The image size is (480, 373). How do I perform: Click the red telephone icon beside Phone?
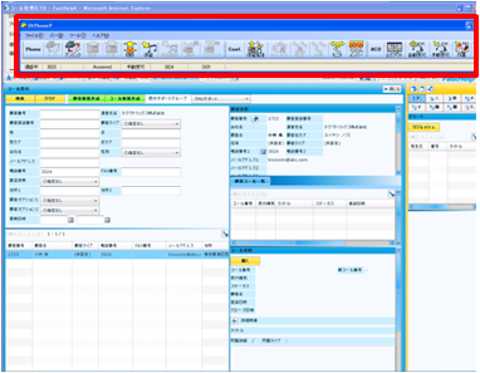click(x=72, y=49)
